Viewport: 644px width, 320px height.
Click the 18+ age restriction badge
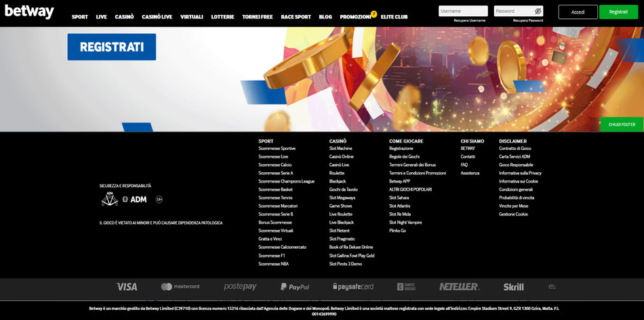[x=159, y=199]
